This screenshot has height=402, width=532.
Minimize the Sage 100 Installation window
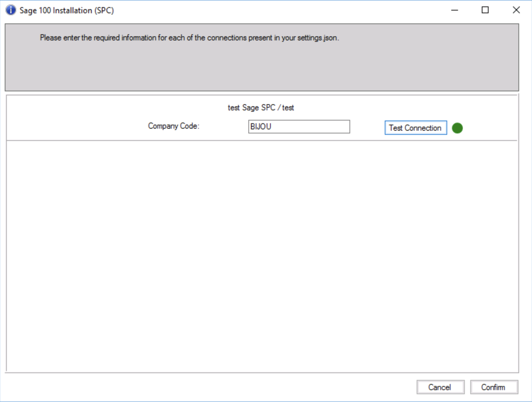click(455, 10)
